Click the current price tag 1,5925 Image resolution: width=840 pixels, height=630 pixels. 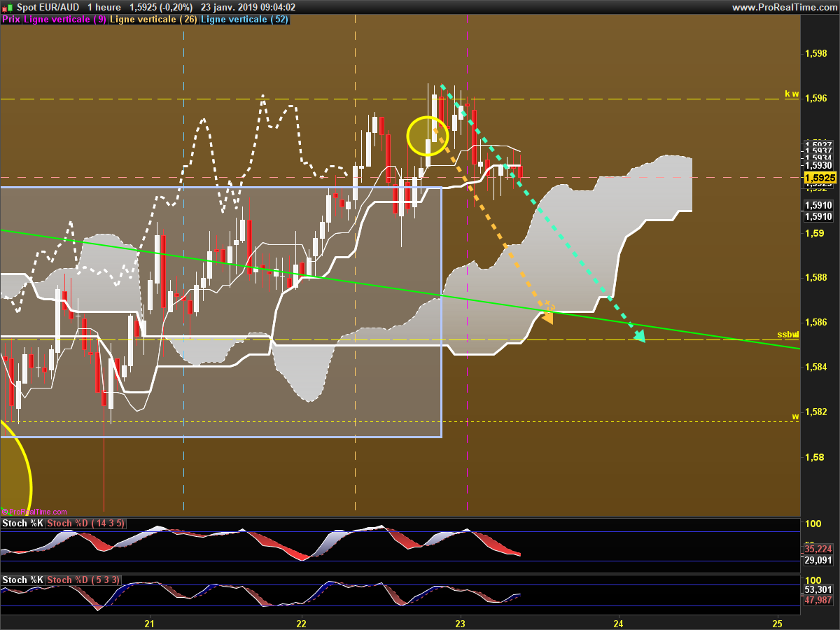(x=819, y=178)
